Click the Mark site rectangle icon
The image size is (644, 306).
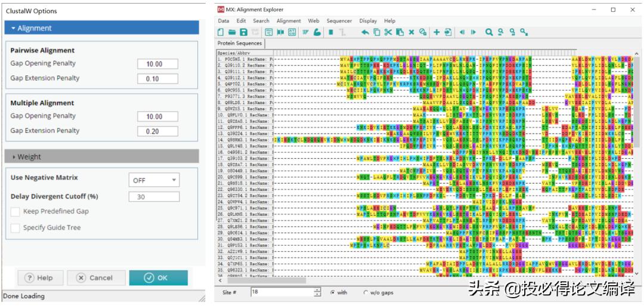[x=331, y=32]
